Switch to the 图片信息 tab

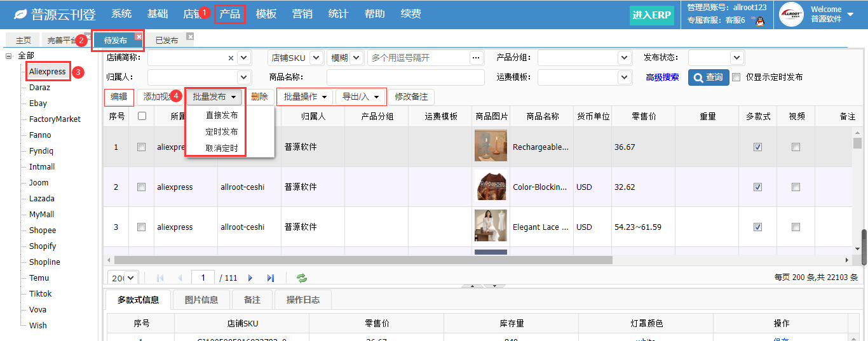point(201,300)
